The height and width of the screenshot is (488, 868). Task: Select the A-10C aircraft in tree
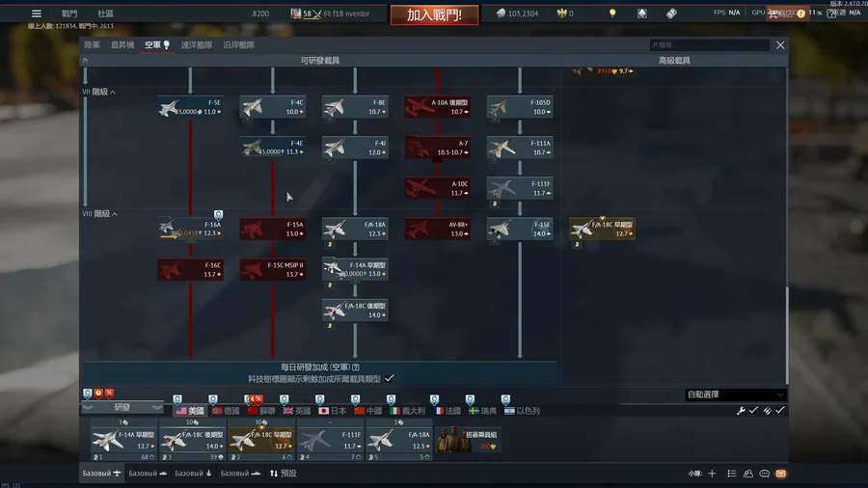tap(437, 188)
